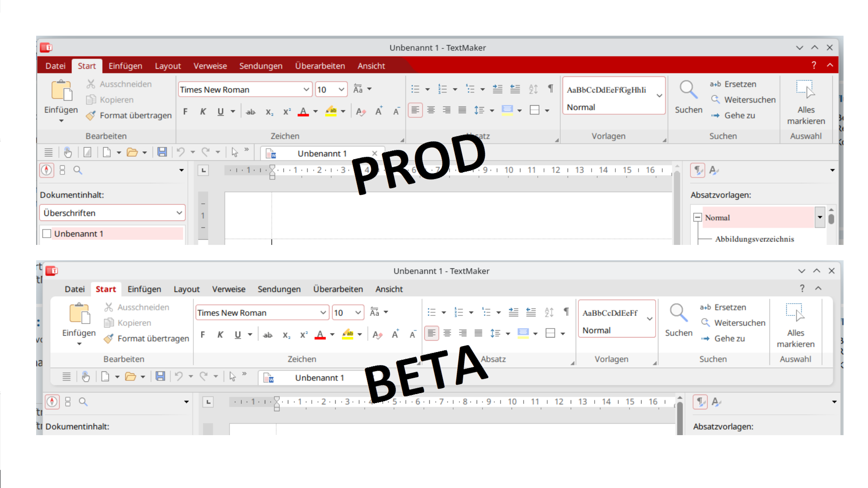868x488 pixels.
Task: Open font size dropdown in BETA window
Action: coord(358,313)
